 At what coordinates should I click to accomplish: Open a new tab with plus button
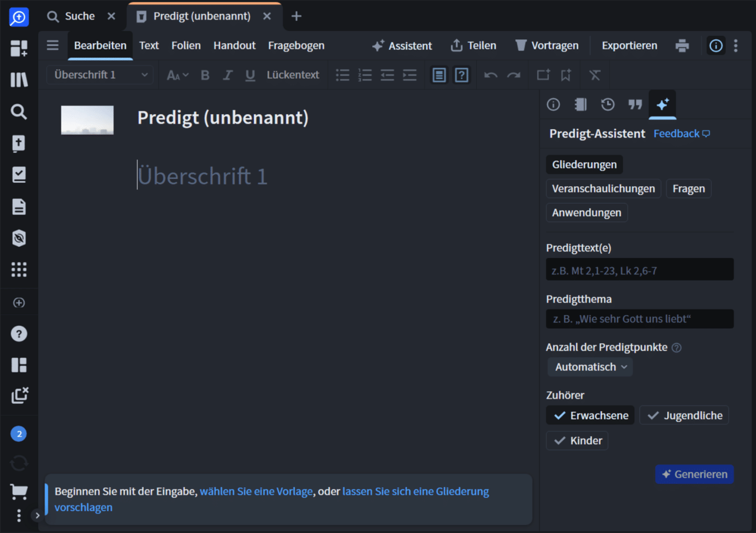296,16
